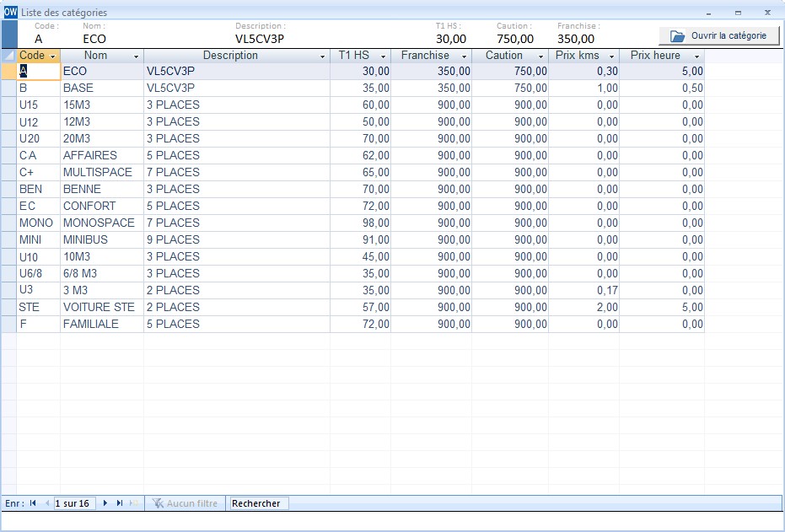785x532 pixels.
Task: Click the top Franchise field '350,00'
Action: coord(576,39)
